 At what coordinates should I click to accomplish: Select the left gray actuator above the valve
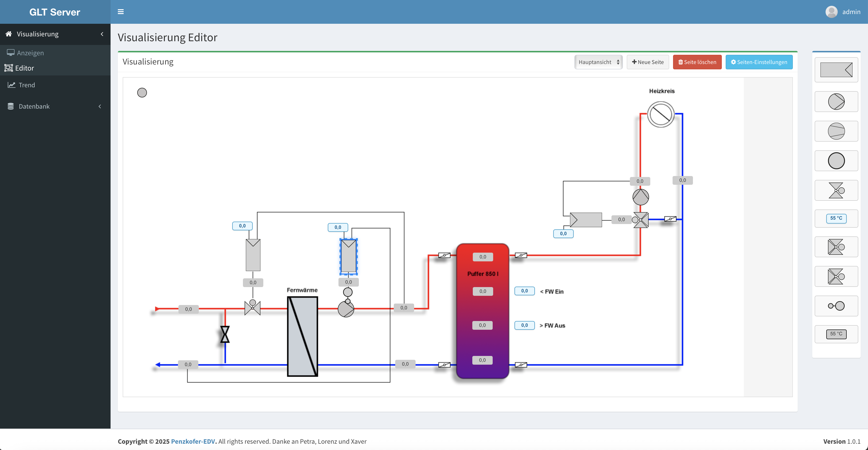click(x=253, y=255)
